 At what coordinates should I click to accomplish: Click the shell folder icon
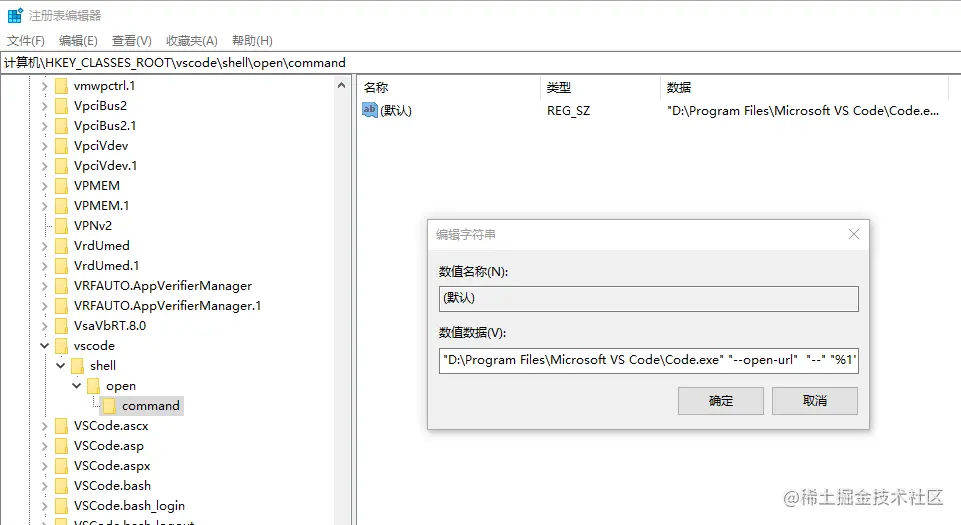pyautogui.click(x=77, y=366)
